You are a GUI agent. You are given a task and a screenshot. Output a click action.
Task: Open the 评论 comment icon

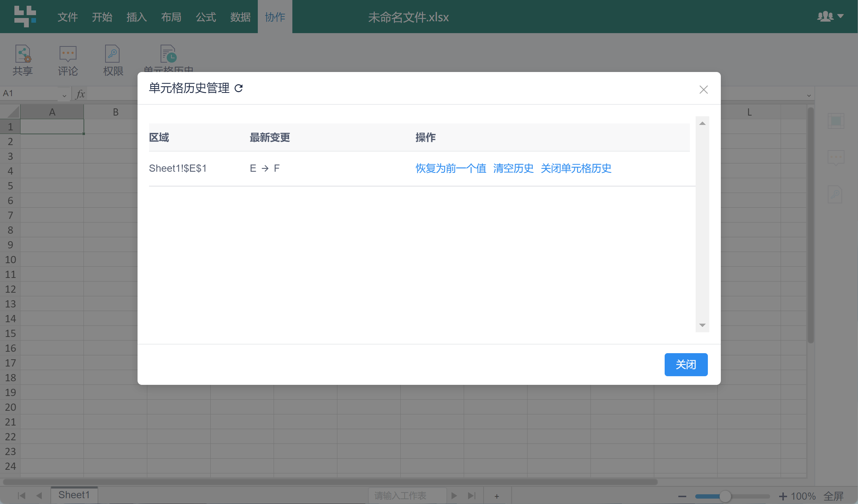pos(68,60)
